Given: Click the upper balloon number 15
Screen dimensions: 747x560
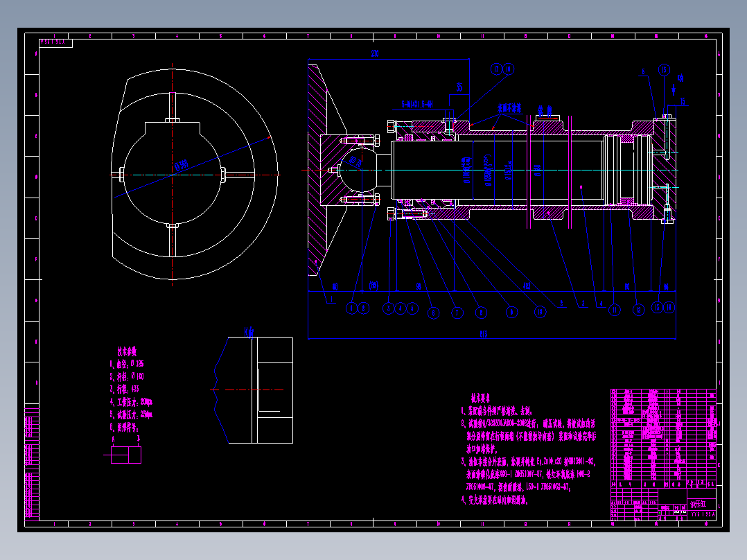Looking at the screenshot, I should tap(664, 70).
